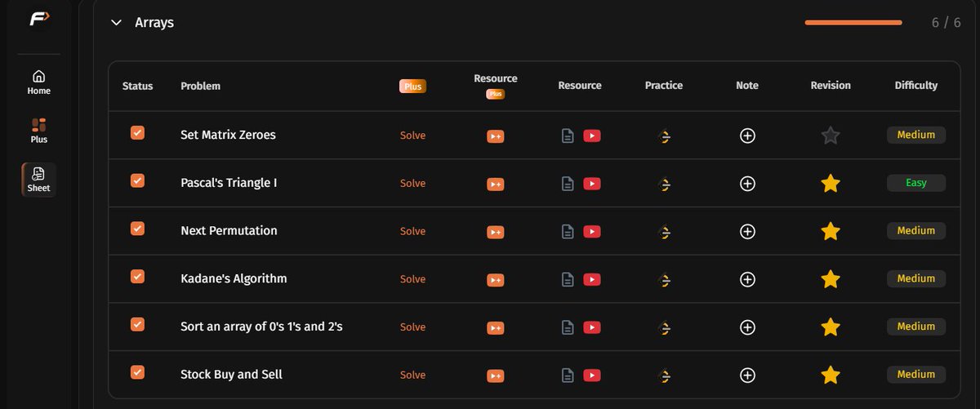This screenshot has width=980, height=409.
Task: Click the Arrays progress bar
Action: tap(853, 23)
